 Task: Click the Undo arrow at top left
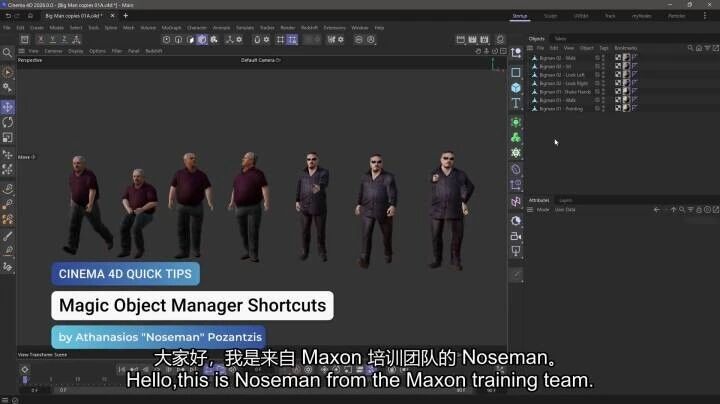tap(8, 16)
